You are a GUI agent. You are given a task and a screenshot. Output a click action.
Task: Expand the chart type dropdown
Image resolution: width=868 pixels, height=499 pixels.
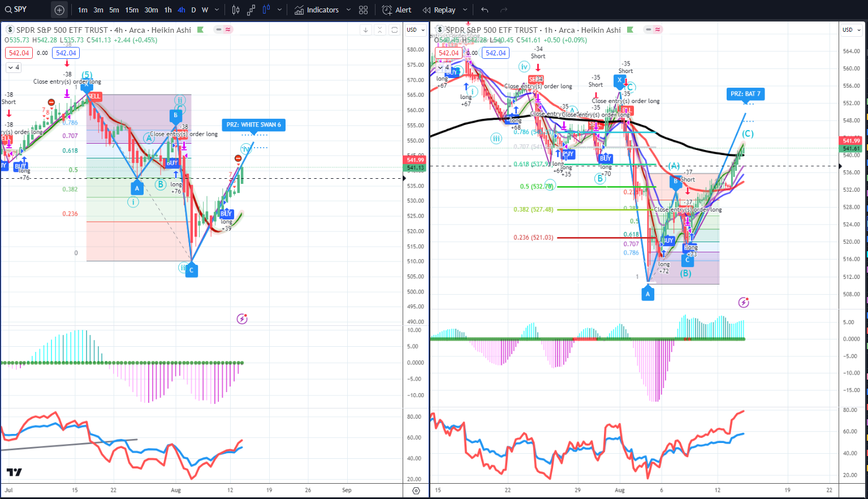tap(279, 10)
